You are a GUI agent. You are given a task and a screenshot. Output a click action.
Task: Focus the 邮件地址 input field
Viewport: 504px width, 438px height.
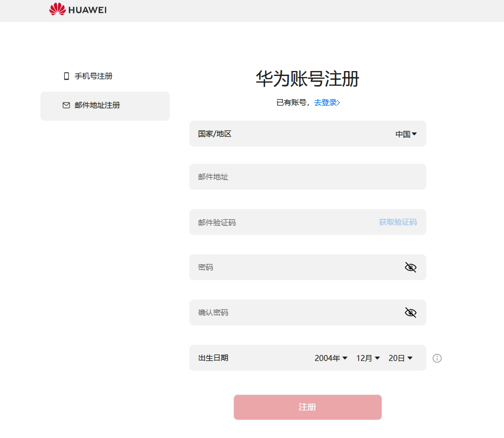tap(308, 177)
